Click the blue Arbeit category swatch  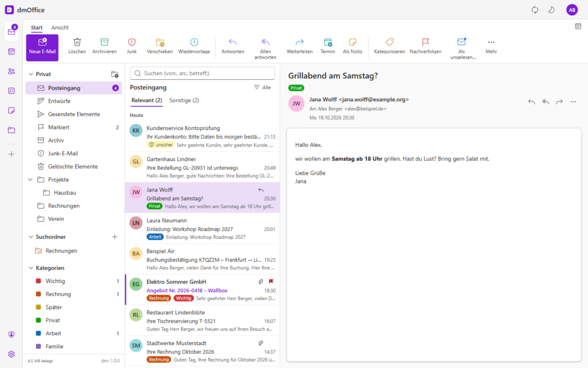tap(38, 333)
